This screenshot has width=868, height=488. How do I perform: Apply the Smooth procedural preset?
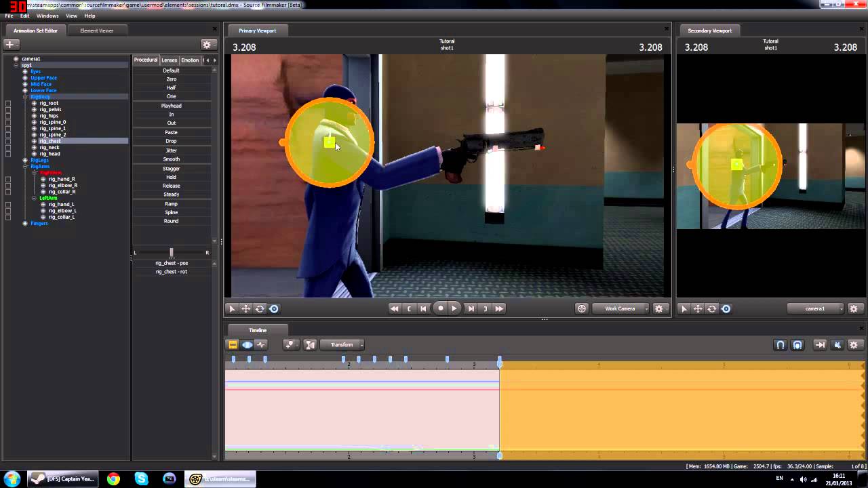pos(172,159)
